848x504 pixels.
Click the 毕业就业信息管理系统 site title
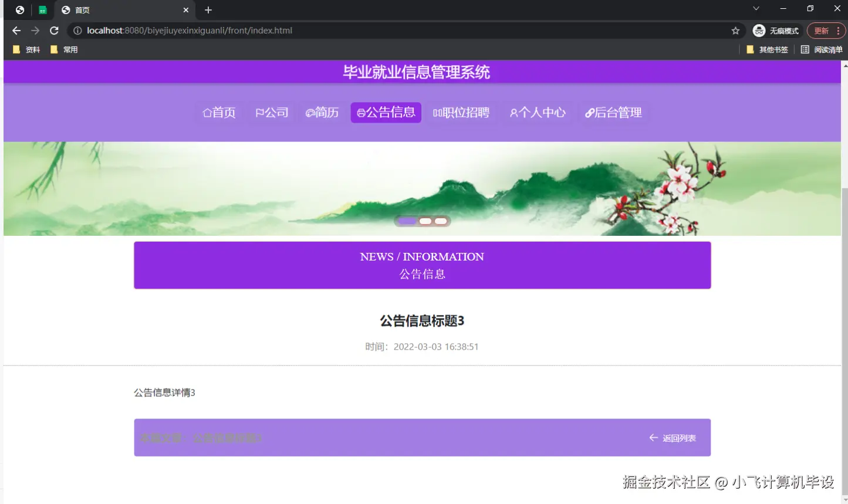[x=417, y=72]
